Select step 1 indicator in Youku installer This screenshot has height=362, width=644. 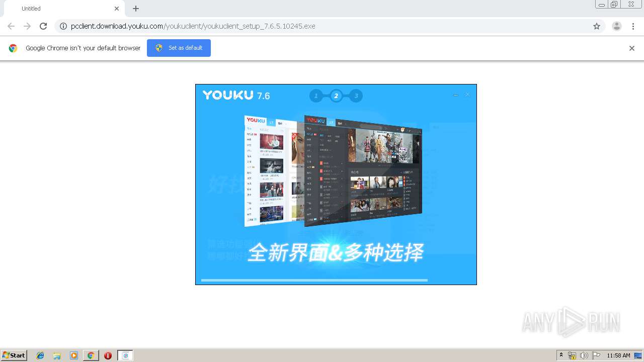pos(316,96)
